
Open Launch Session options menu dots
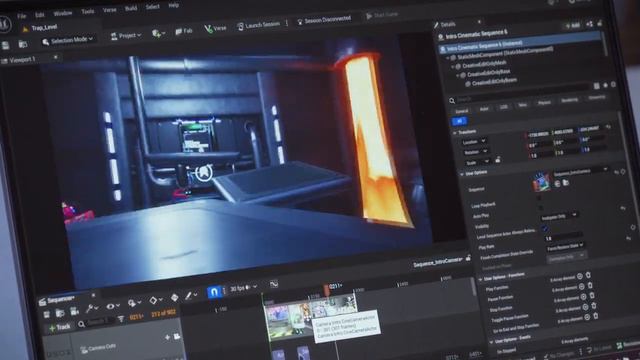287,23
